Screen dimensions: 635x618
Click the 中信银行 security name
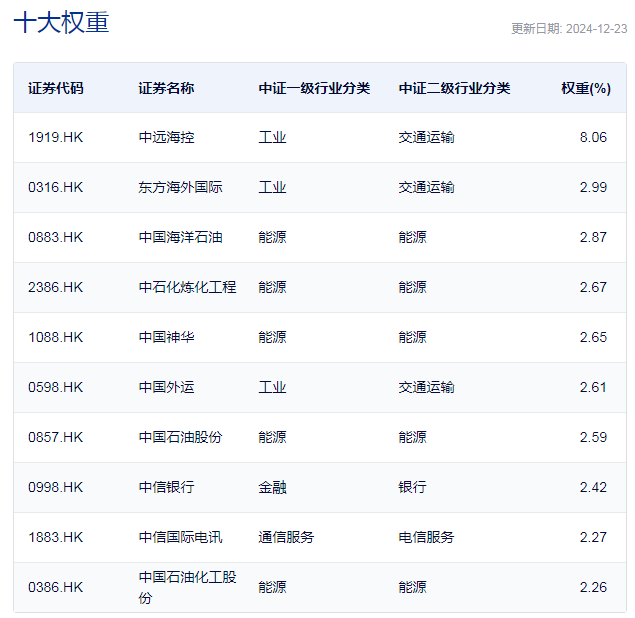[x=166, y=487]
